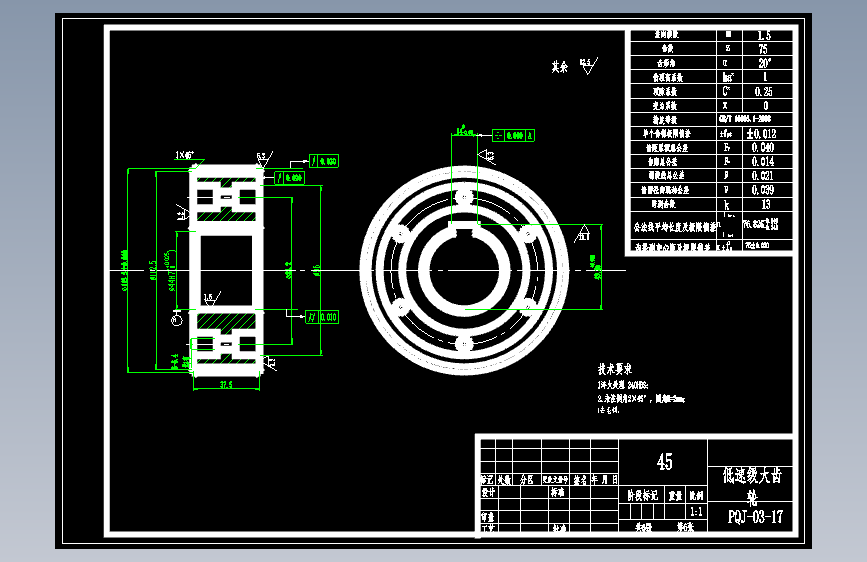Click the 其余 surface roughness note
This screenshot has height=562, width=867.
tap(560, 67)
